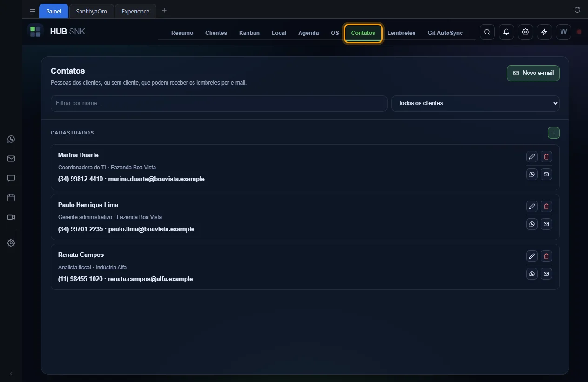Delete Paulo Henrique Lima's contact
This screenshot has width=588, height=382.
[547, 207]
